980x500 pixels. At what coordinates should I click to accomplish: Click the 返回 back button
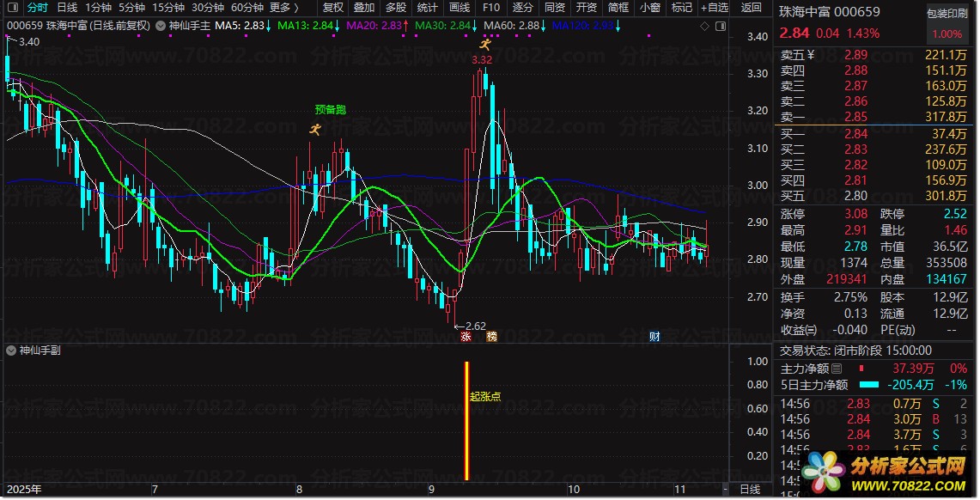752,8
